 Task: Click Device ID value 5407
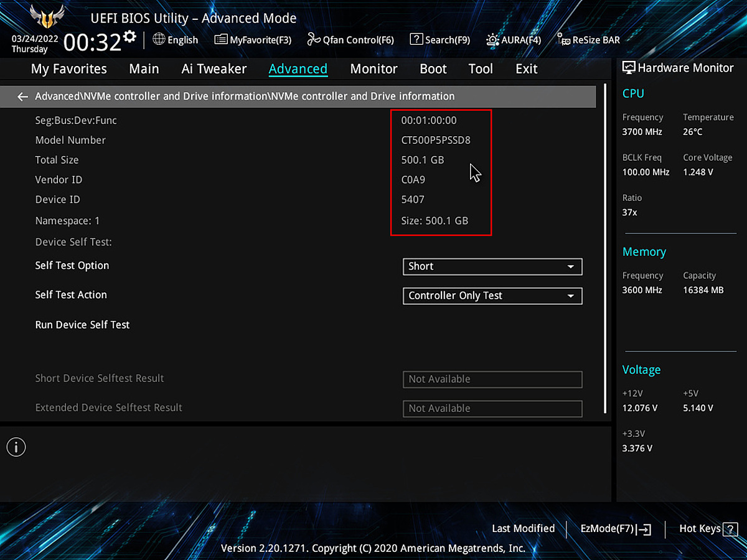point(413,200)
